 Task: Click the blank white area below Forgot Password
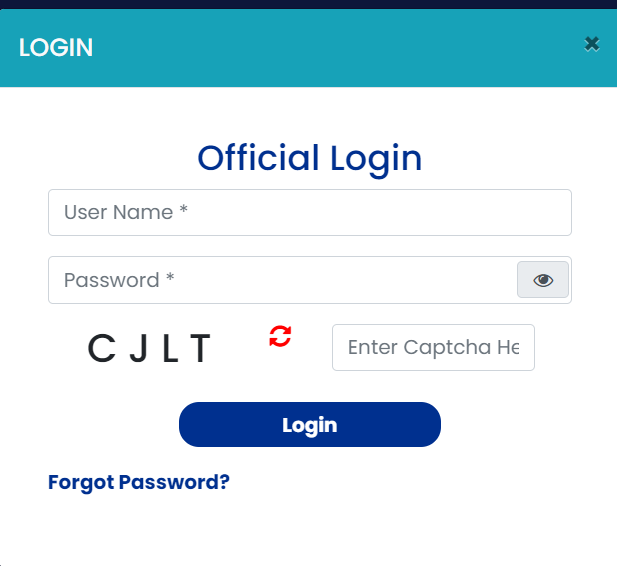(308, 530)
